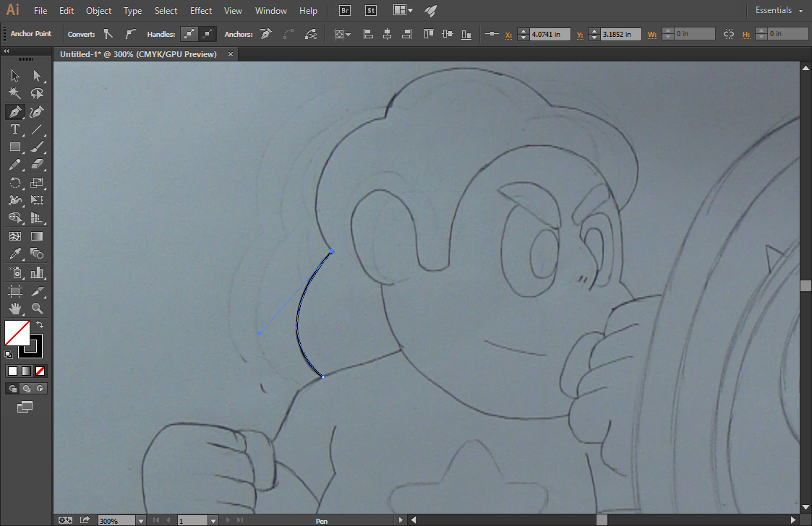Open the File menu
812x526 pixels.
[x=40, y=10]
